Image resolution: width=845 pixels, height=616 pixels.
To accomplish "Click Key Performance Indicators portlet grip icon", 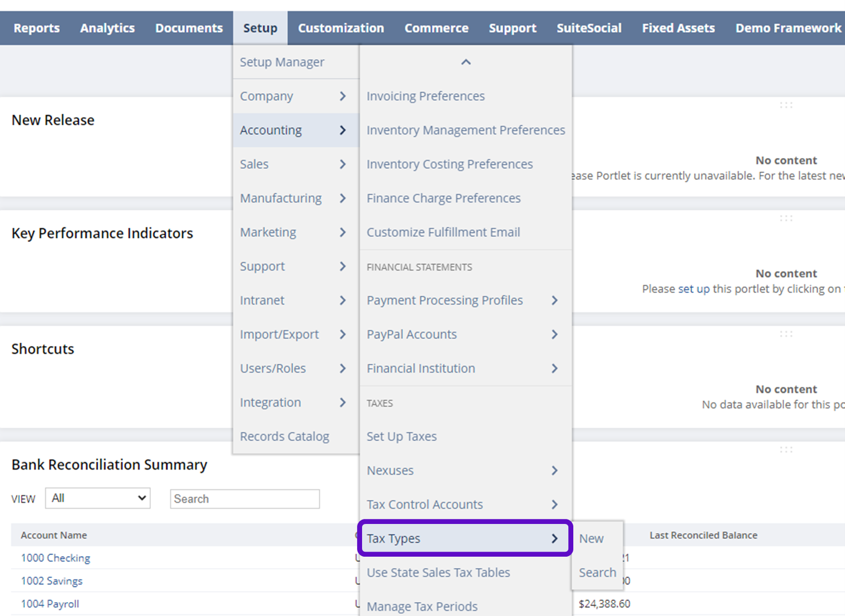I will (x=786, y=218).
